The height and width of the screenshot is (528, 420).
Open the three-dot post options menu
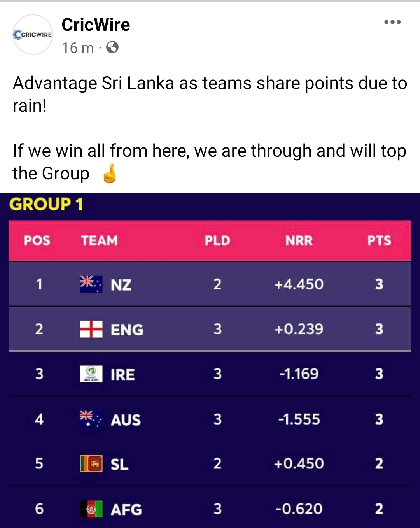[x=392, y=22]
